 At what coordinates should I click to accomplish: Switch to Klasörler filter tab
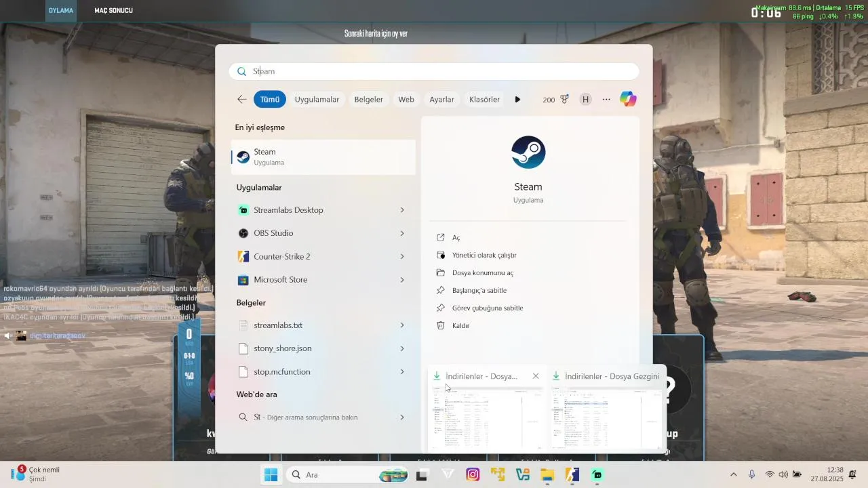[x=484, y=100]
